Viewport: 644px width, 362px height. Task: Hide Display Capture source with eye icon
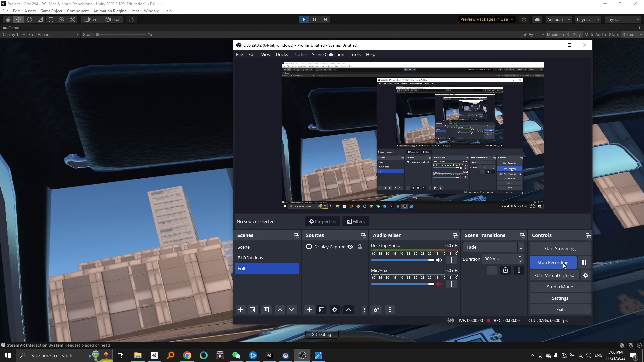pos(350,247)
